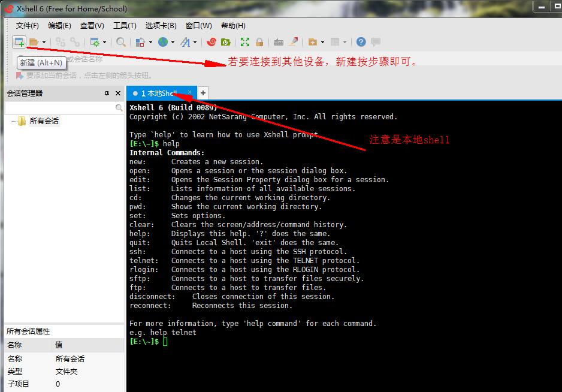Select the 类型 property row

[x=65, y=371]
